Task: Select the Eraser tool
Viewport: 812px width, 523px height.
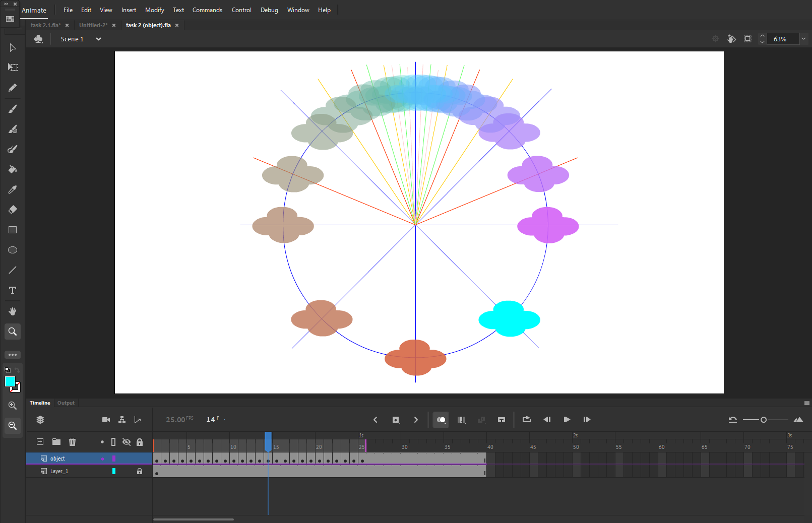Action: (13, 210)
